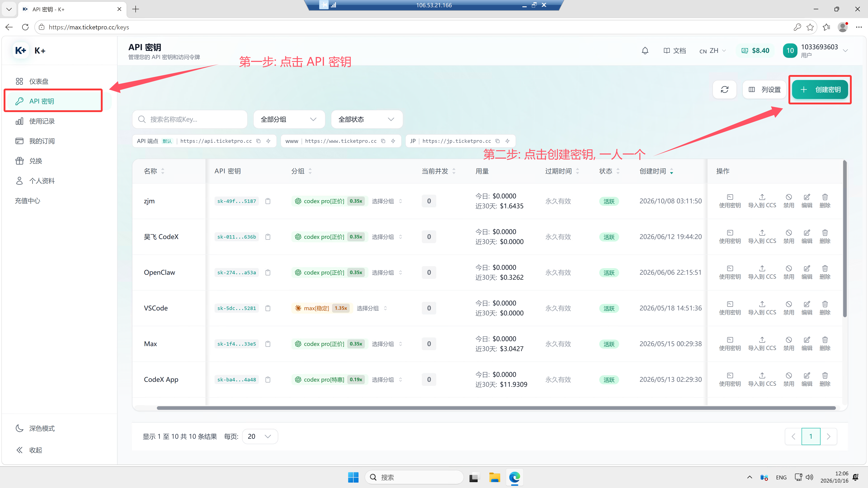Delete the zjm key
This screenshot has height=488, width=868.
pyautogui.click(x=825, y=201)
